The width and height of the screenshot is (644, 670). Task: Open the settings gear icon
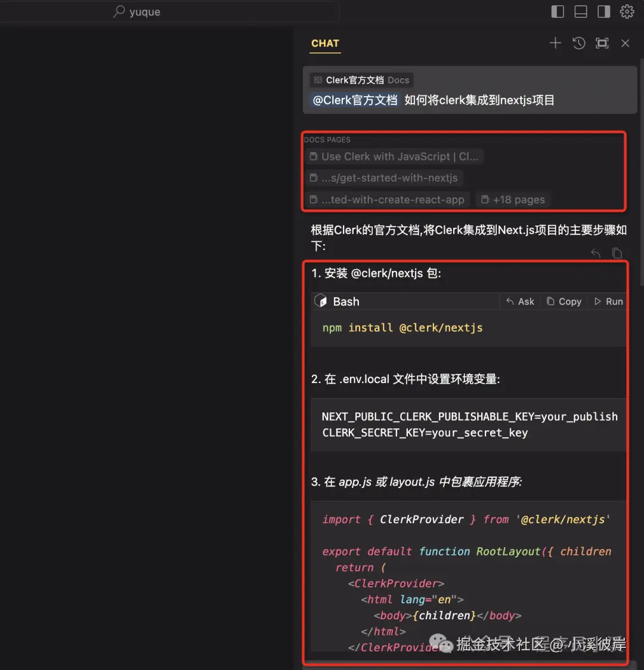pos(627,11)
